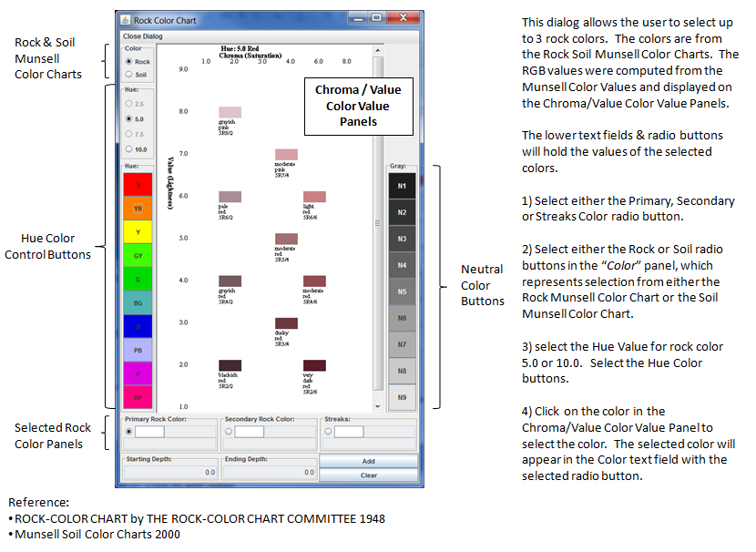Screen dimensions: 756x552
Task: Click the green G hue button
Action: 138,279
